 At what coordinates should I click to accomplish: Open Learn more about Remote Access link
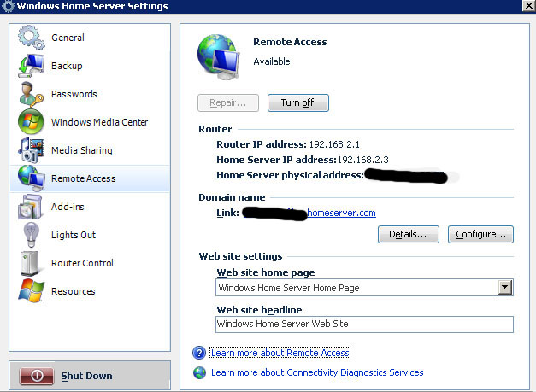pyautogui.click(x=280, y=353)
